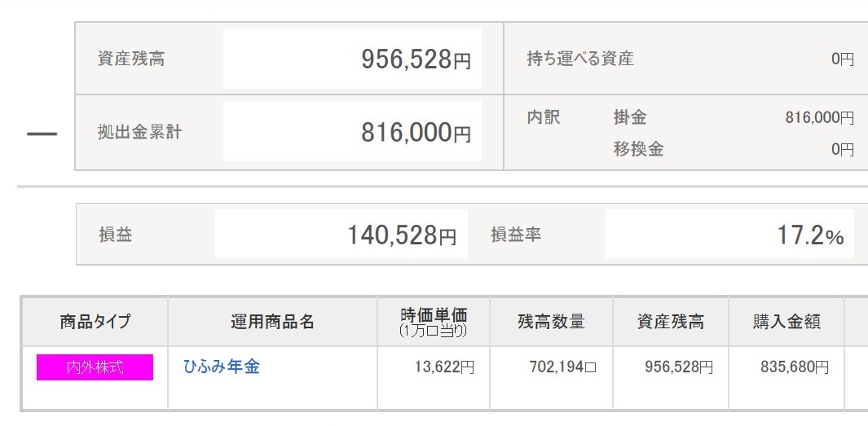
Task: Open the ひふみ年金 fund link
Action: (x=222, y=367)
